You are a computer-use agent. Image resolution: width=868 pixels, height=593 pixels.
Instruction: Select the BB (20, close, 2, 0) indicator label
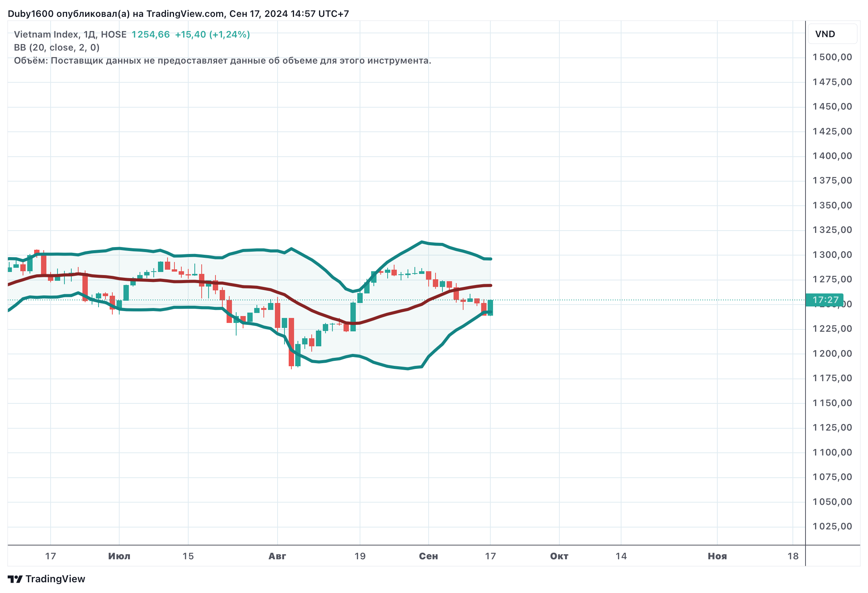(57, 48)
